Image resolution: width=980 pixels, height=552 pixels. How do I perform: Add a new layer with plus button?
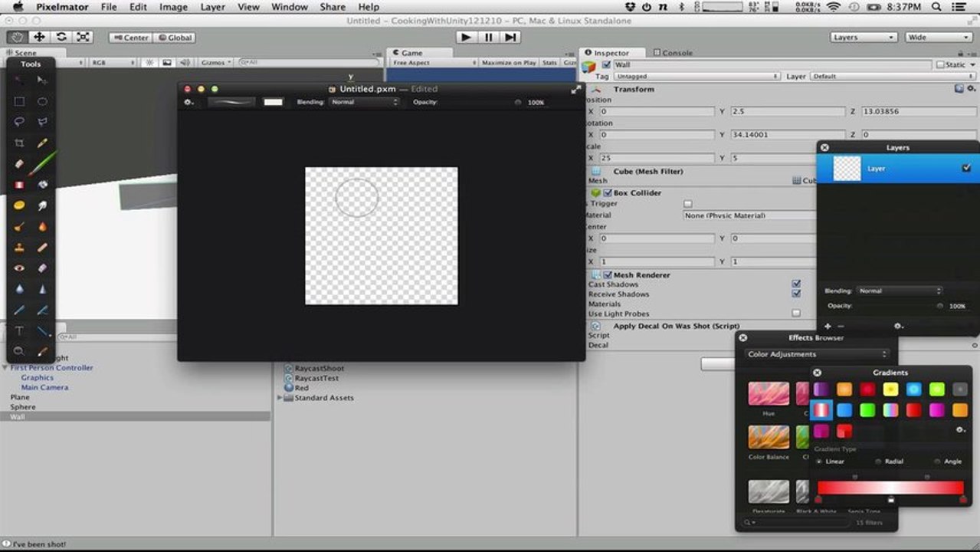(x=828, y=327)
